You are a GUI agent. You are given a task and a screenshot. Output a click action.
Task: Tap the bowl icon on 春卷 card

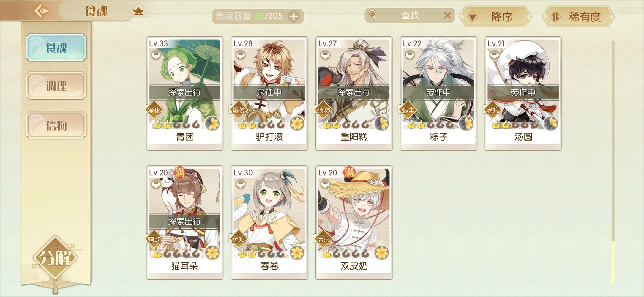(x=241, y=184)
